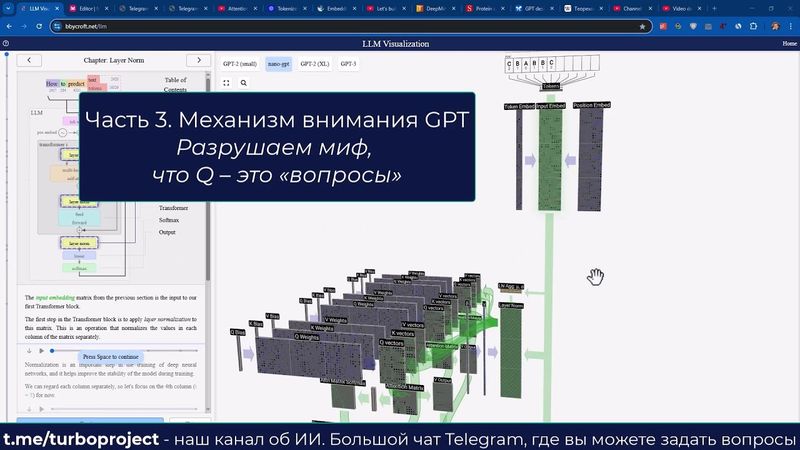800x450 pixels.
Task: Click the 'input embedding' green link
Action: click(55, 297)
